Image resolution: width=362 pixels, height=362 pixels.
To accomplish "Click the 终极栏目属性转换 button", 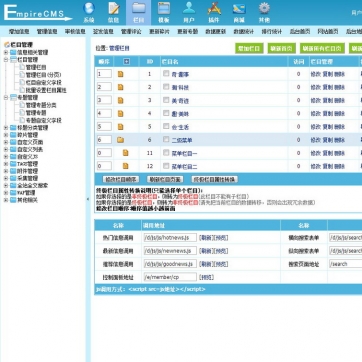I will tap(215, 179).
